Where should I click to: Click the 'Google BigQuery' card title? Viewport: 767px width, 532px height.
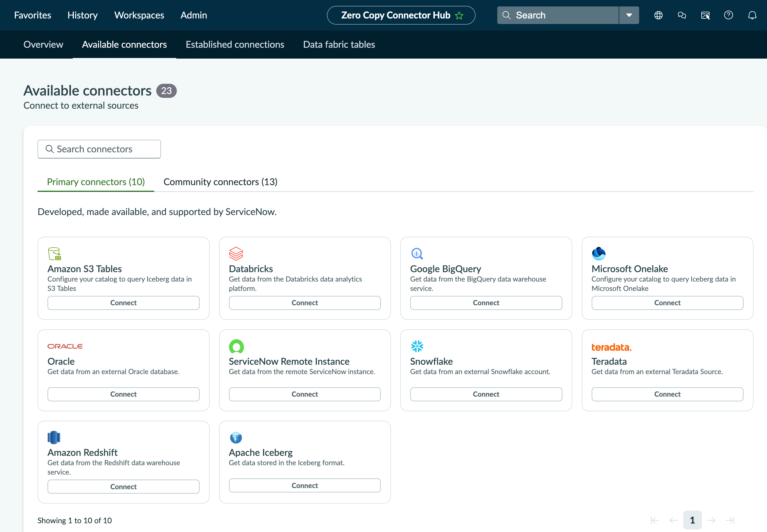pos(445,269)
